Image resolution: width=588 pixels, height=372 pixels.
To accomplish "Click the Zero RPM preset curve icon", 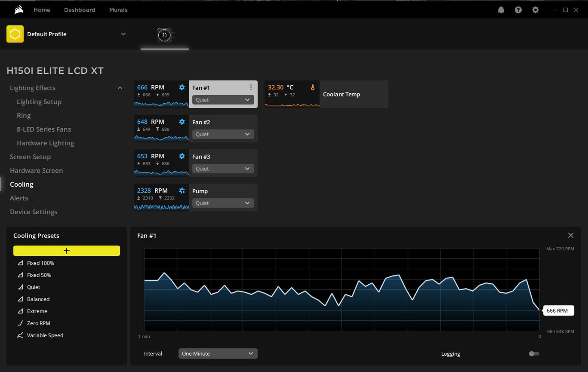I will (x=20, y=323).
